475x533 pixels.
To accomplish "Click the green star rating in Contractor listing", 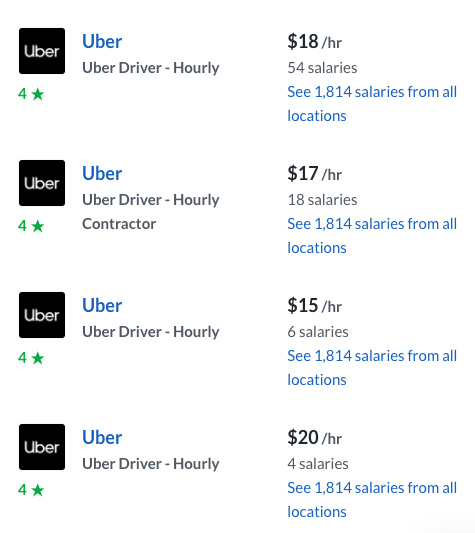I will pyautogui.click(x=31, y=226).
